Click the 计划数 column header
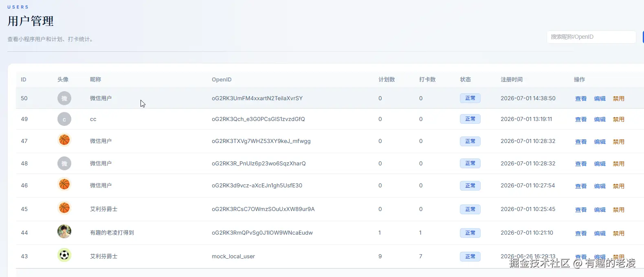 (x=387, y=79)
